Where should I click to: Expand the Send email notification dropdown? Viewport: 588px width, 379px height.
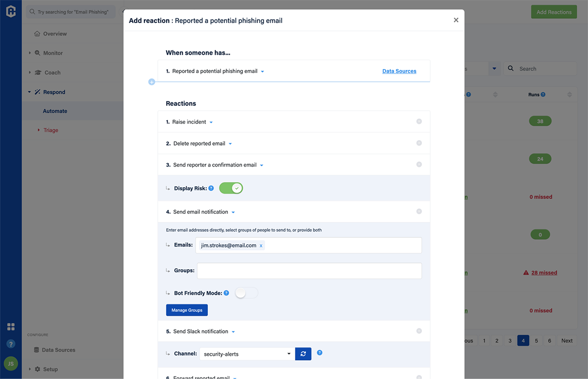click(x=233, y=212)
